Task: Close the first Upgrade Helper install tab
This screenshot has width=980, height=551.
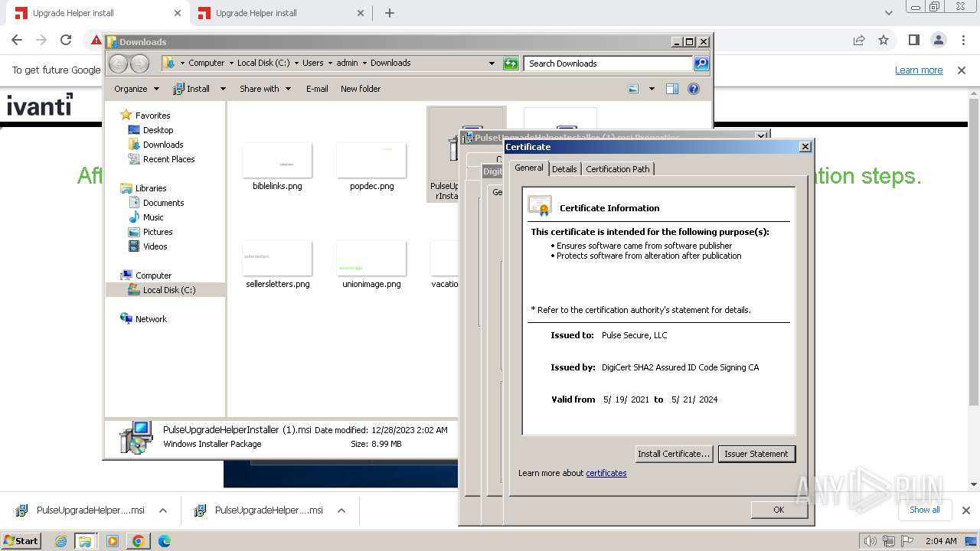Action: click(178, 13)
